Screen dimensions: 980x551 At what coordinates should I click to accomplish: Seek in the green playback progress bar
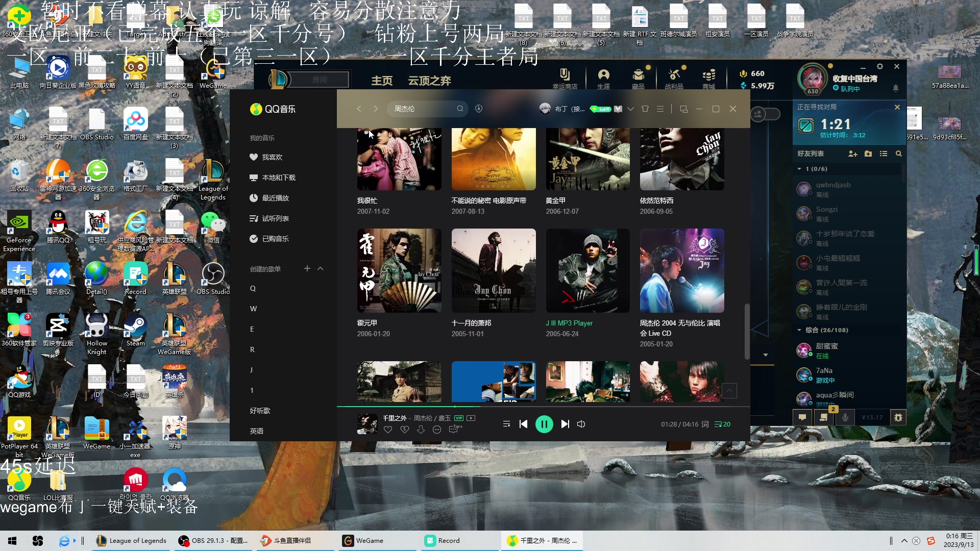pyautogui.click(x=544, y=407)
